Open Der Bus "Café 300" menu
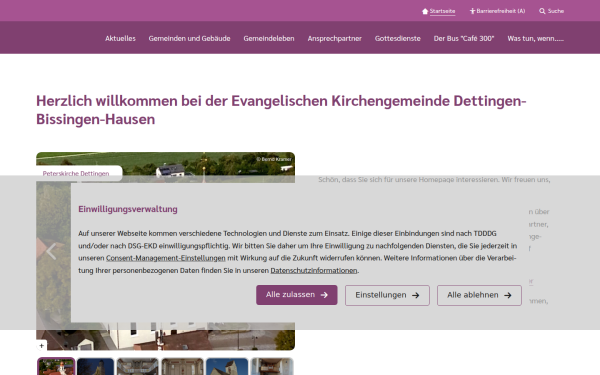This screenshot has height=375, width=600. point(464,38)
